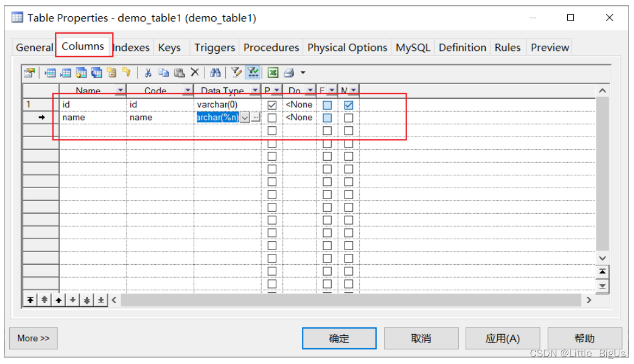Screen dimensions: 634x364
Task: Click the jump-to-first-row button on the right scrollbar
Action: [x=603, y=271]
